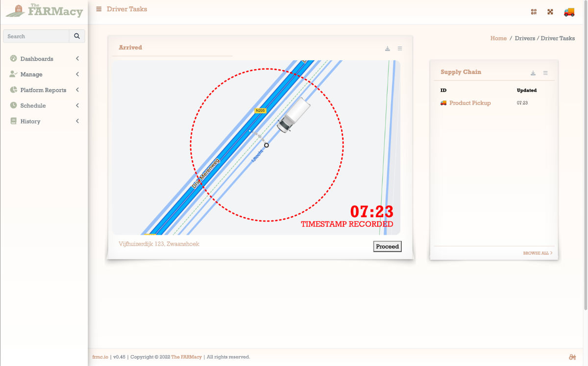Download the Arrived card data
This screenshot has height=366, width=588.
(388, 49)
